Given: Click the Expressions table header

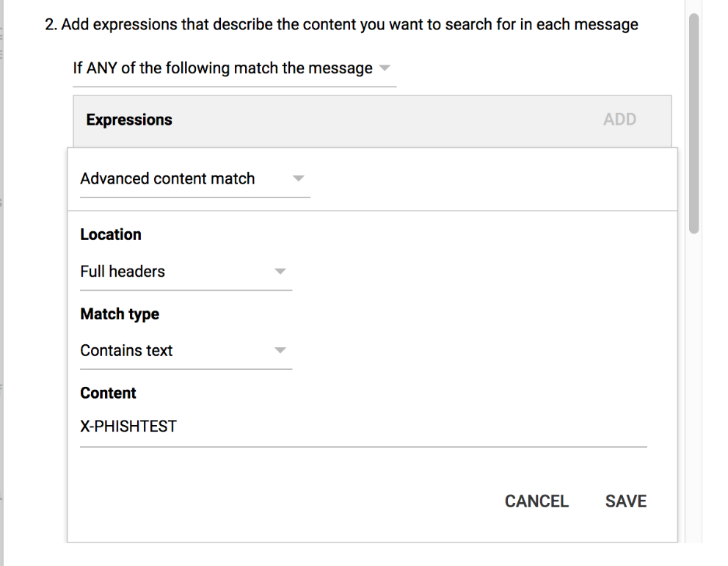Looking at the screenshot, I should 130,120.
